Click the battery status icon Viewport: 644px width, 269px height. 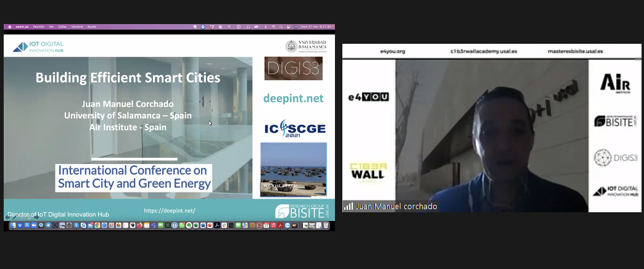click(257, 27)
